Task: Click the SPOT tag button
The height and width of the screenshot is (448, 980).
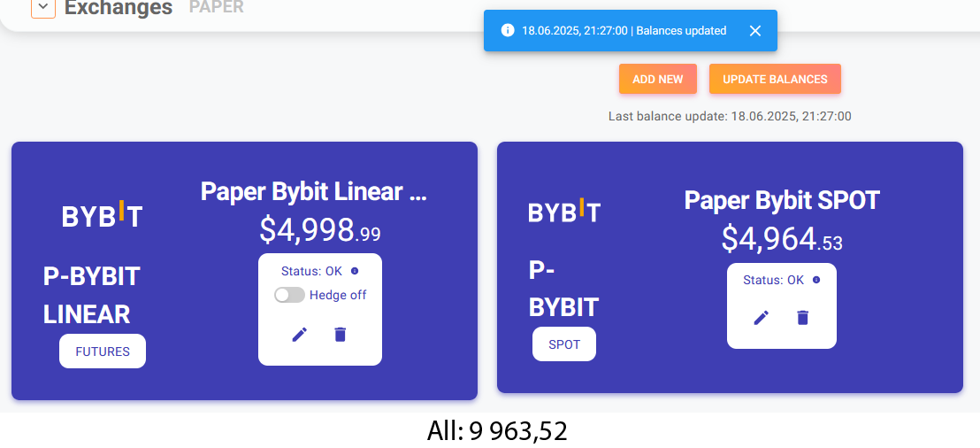Action: pyautogui.click(x=564, y=344)
